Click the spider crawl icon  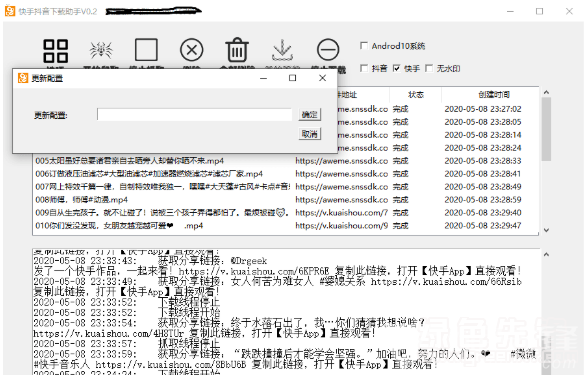tap(101, 50)
